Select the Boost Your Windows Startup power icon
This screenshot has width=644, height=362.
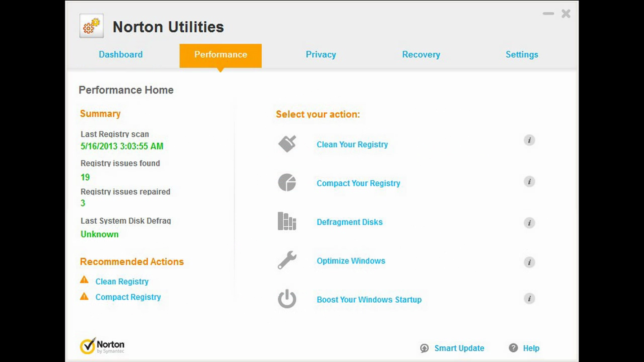[x=287, y=299]
